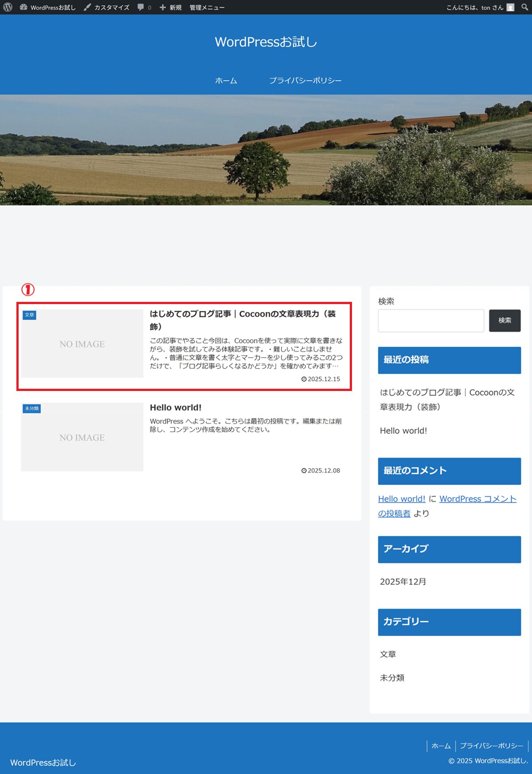Screen dimensions: 532x774
Task: Open カスタマイズ from the admin bar
Action: point(106,8)
